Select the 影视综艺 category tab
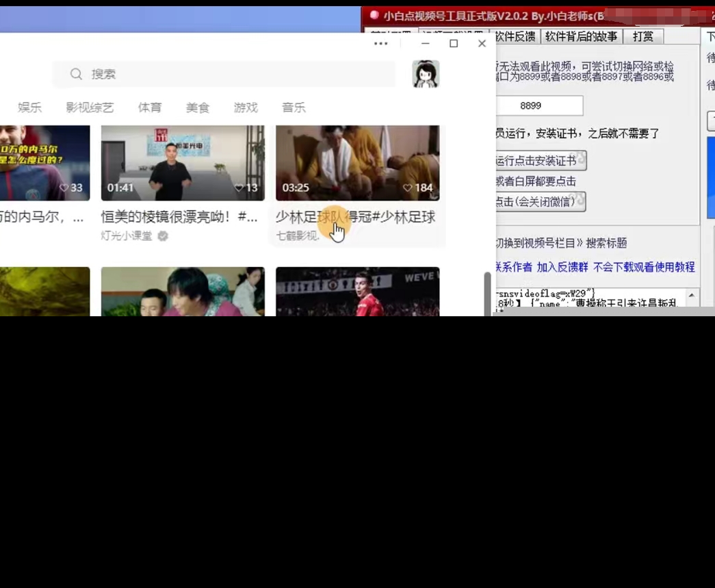The image size is (715, 588). click(x=90, y=107)
